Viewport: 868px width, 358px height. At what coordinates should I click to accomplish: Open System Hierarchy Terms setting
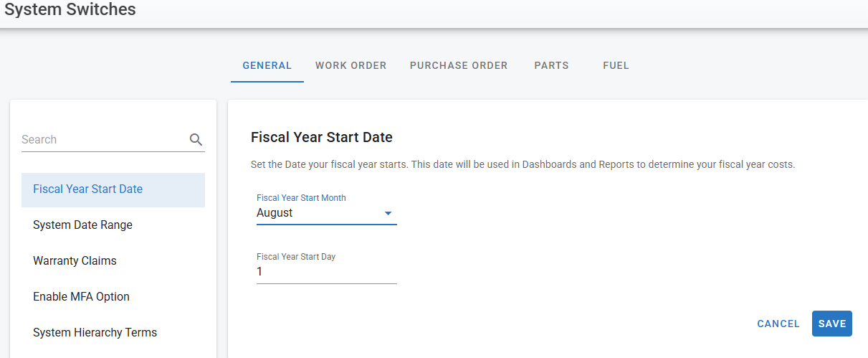(95, 333)
